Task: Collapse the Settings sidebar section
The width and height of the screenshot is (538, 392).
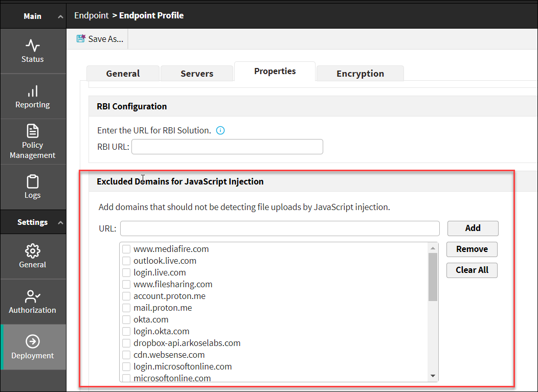Action: pos(60,223)
